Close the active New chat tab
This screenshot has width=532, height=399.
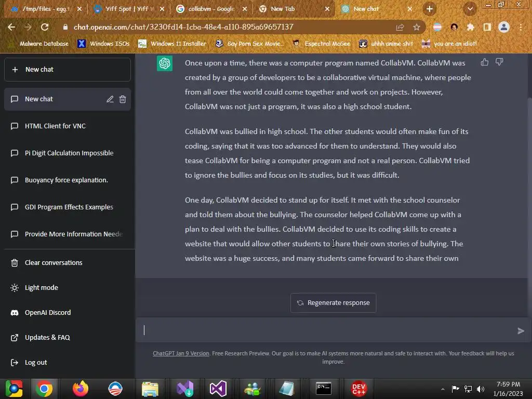pos(409,9)
